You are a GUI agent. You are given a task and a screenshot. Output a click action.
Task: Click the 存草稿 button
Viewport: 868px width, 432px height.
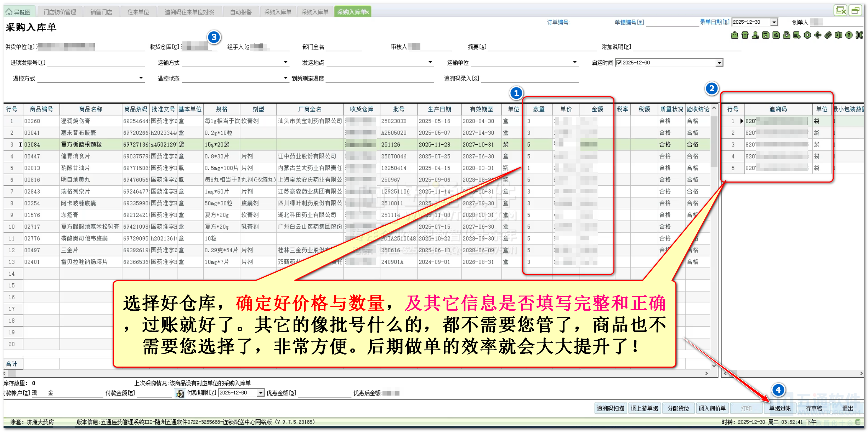813,408
